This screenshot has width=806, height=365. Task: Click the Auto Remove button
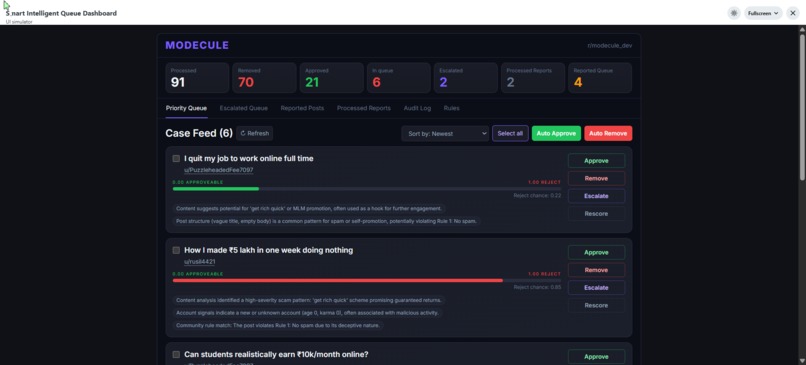point(608,134)
